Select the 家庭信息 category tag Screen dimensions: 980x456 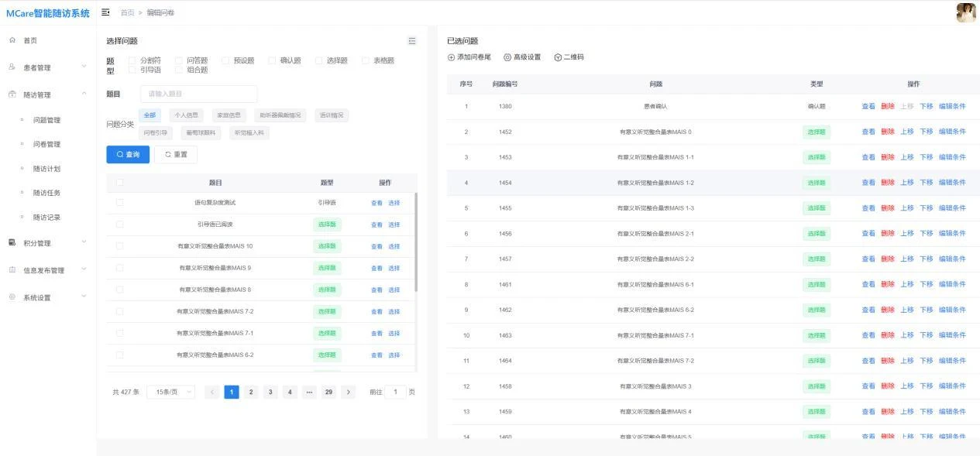click(x=229, y=115)
